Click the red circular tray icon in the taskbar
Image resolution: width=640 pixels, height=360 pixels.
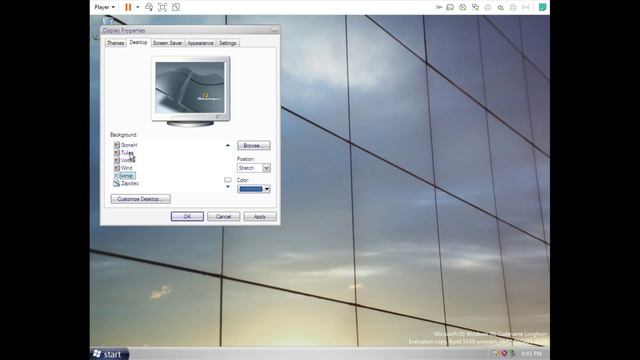pyautogui.click(x=504, y=353)
